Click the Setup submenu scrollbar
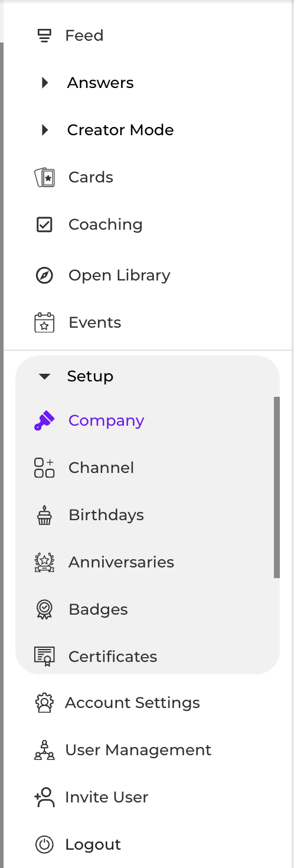Screen dimensions: 294x868 click(x=277, y=487)
